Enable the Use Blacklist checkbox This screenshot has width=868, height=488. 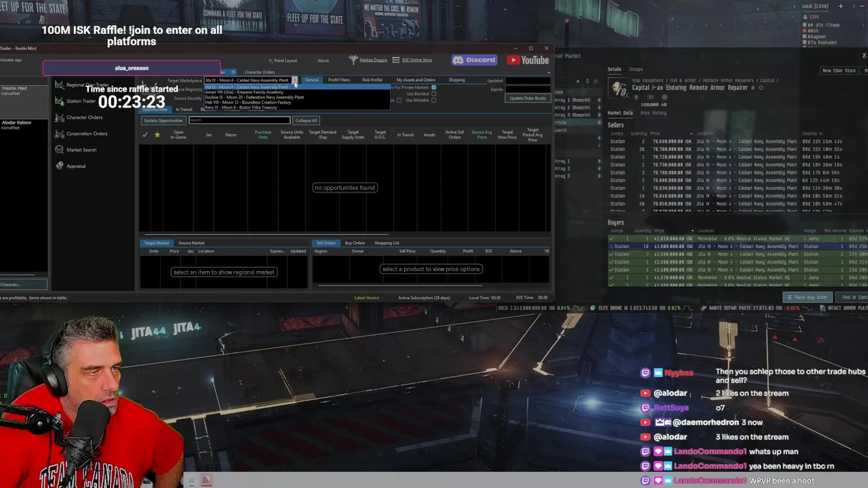coord(433,94)
